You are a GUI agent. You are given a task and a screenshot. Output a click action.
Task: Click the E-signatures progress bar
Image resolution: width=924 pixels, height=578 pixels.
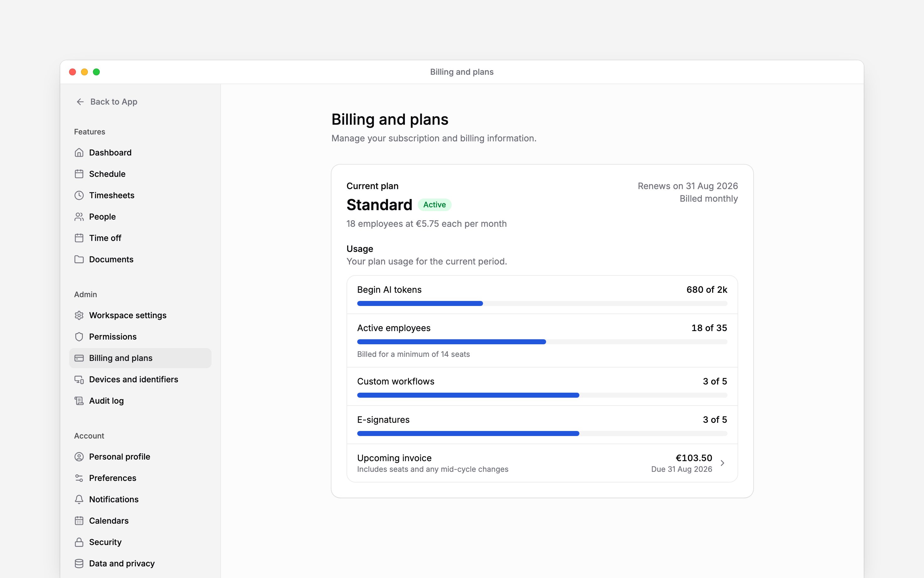coord(542,433)
